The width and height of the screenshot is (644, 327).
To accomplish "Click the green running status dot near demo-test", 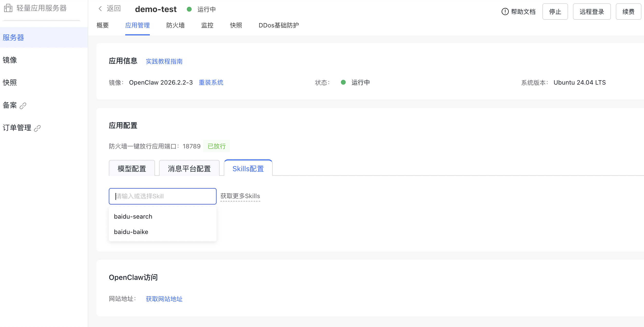I will click(x=189, y=9).
